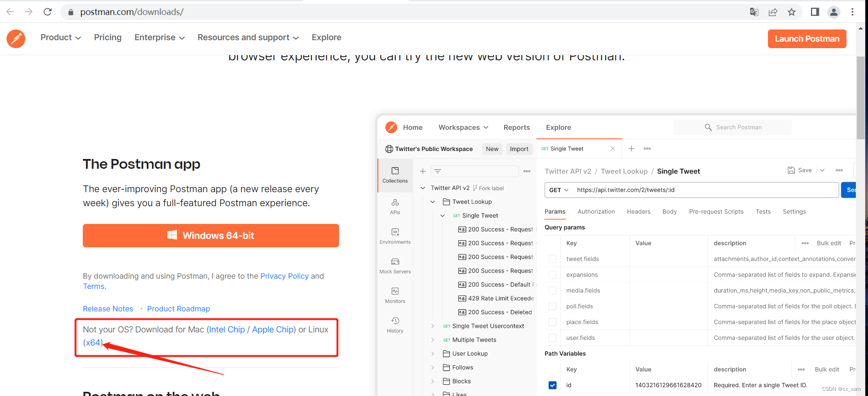The height and width of the screenshot is (396, 868).
Task: Open the Product Roadmap link
Action: [x=179, y=309]
